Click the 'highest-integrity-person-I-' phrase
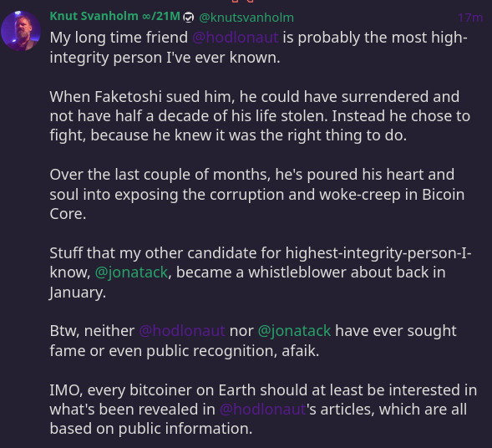Screen dimensions: 492x448 pyautogui.click(x=378, y=253)
